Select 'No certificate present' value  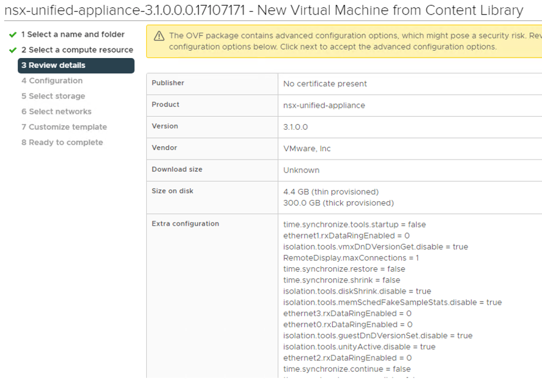coord(325,84)
